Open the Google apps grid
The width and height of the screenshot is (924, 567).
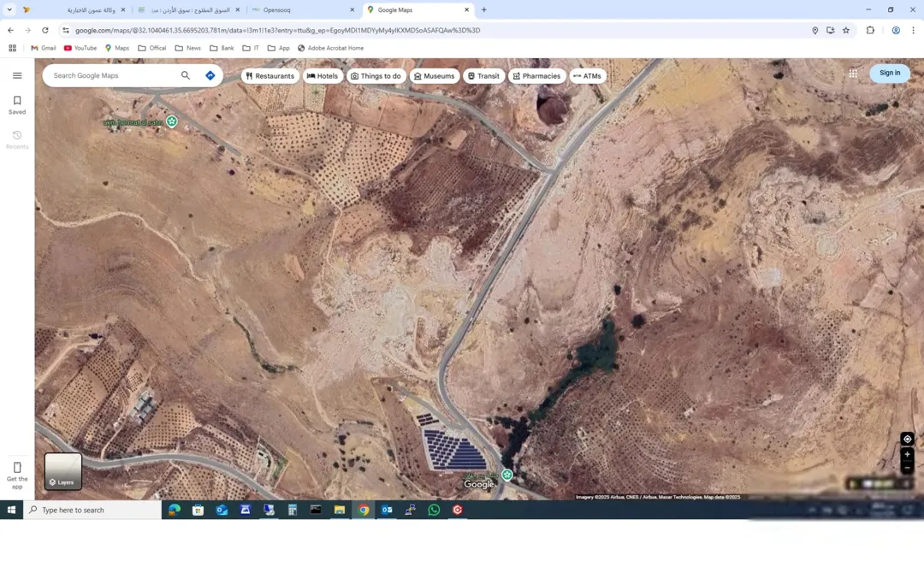(x=853, y=73)
